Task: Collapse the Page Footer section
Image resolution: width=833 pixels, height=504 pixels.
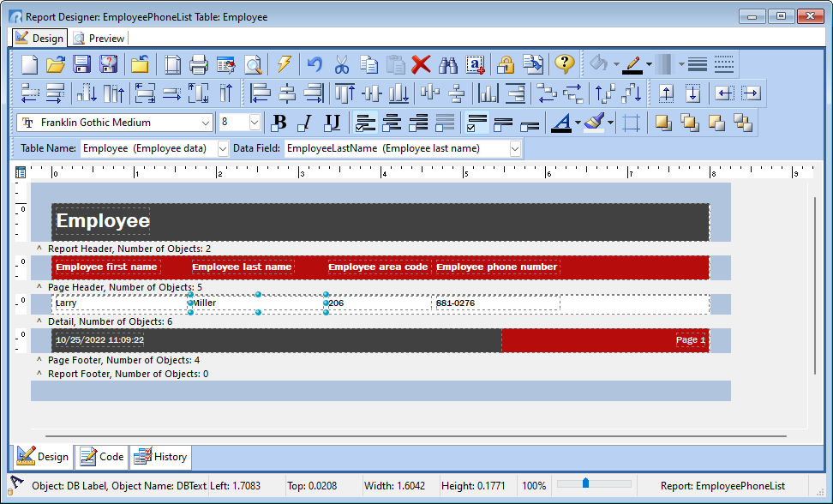Action: [39, 360]
